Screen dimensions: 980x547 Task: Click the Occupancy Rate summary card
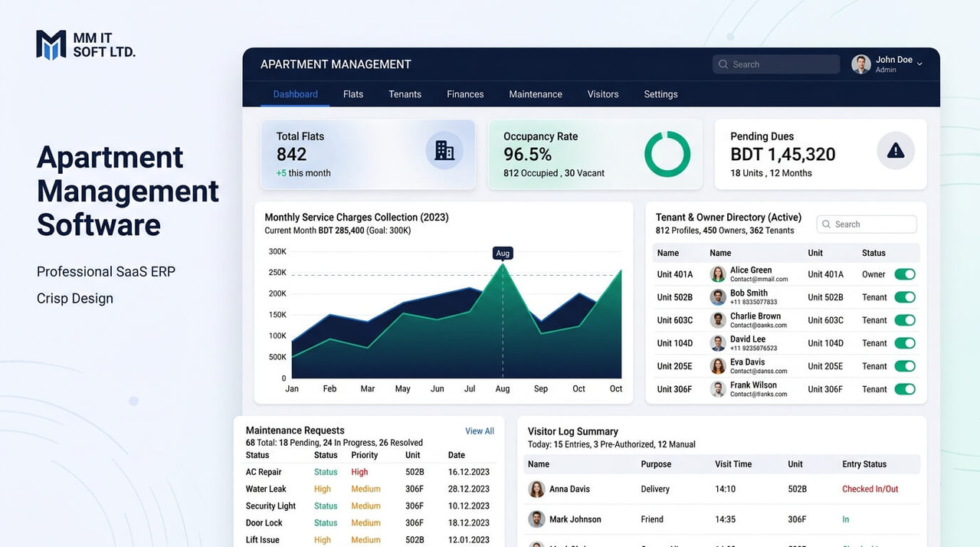coord(595,154)
